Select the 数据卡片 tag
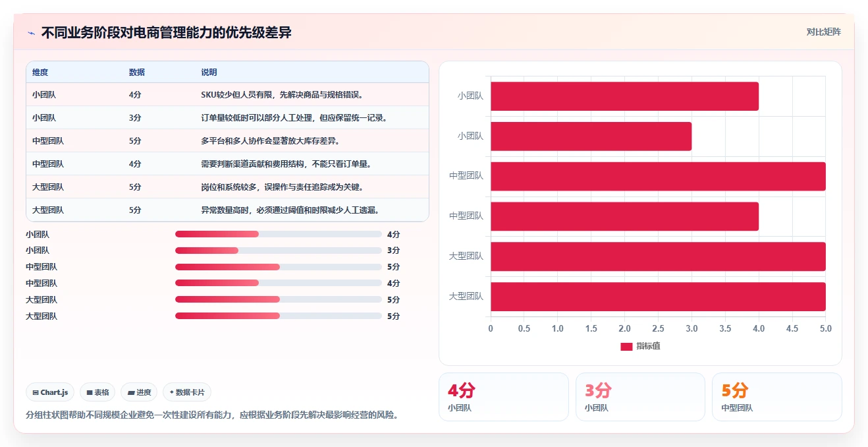Image resolution: width=868 pixels, height=447 pixels. click(187, 392)
